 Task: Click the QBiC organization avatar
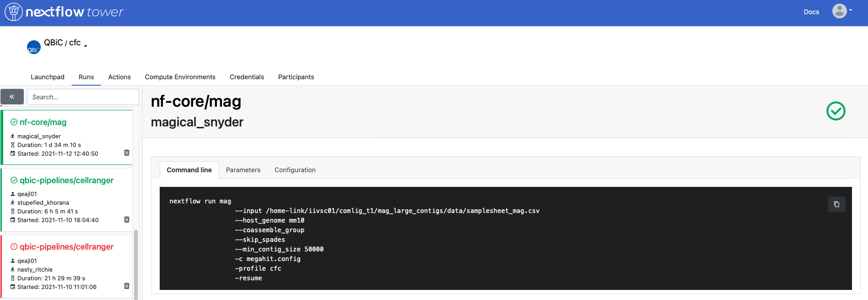(34, 47)
